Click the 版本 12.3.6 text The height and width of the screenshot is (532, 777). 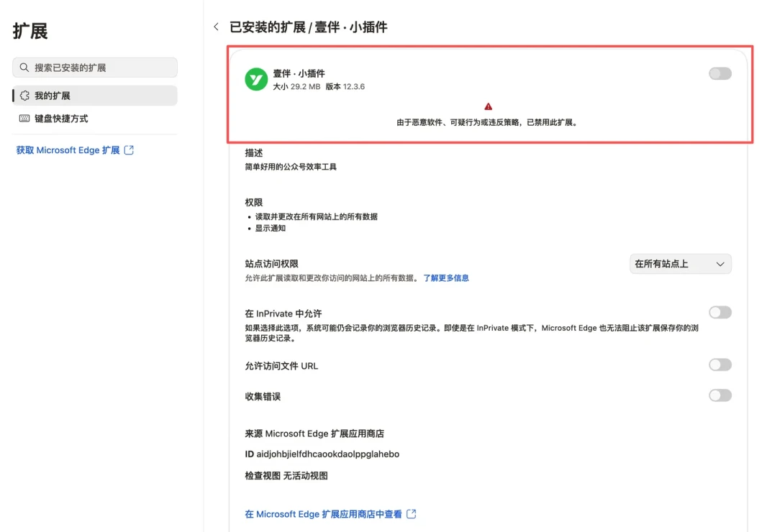coord(345,87)
